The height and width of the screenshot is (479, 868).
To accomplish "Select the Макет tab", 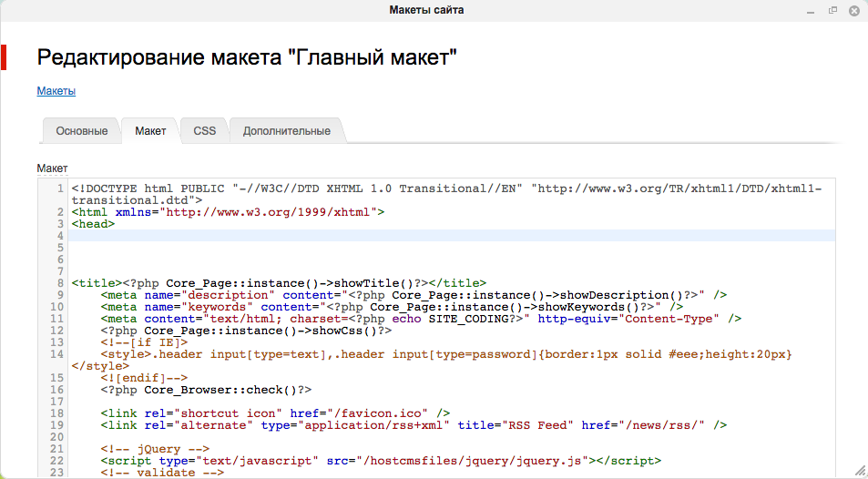I will [x=150, y=131].
